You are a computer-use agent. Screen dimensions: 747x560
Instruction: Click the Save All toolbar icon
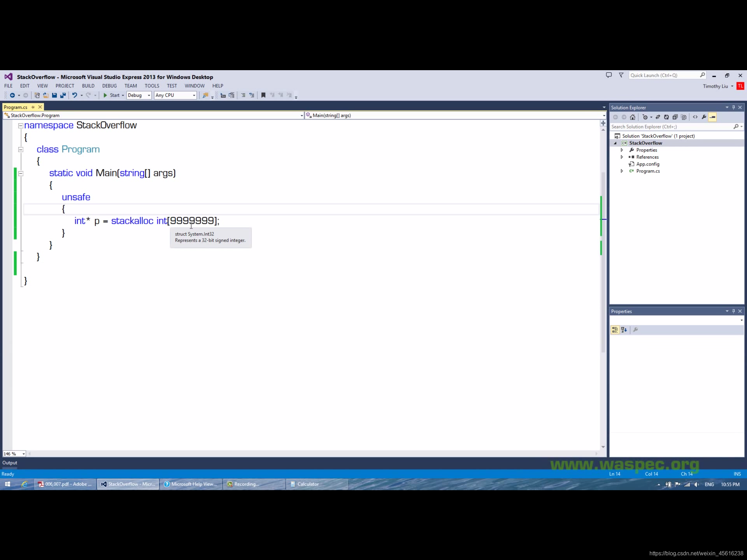63,95
